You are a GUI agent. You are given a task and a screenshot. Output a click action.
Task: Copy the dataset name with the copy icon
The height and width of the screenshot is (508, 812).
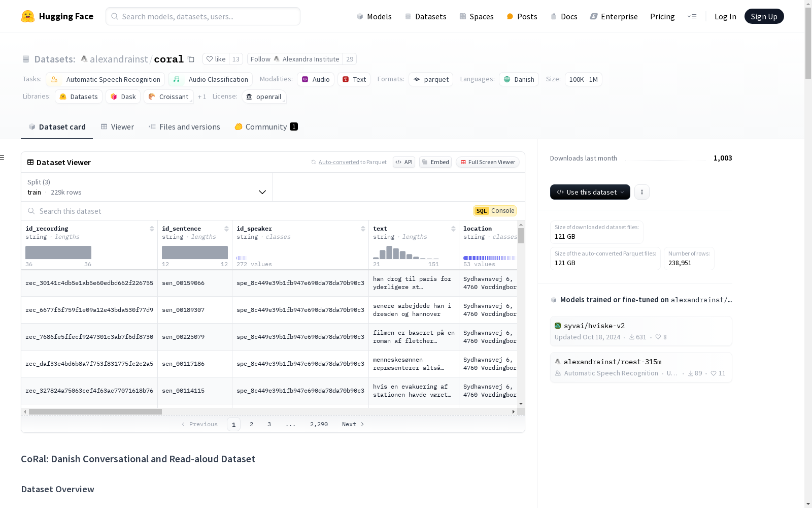click(191, 59)
